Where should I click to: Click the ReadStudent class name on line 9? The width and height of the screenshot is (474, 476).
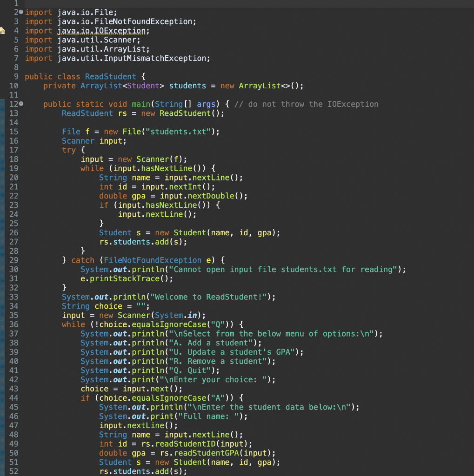(111, 77)
